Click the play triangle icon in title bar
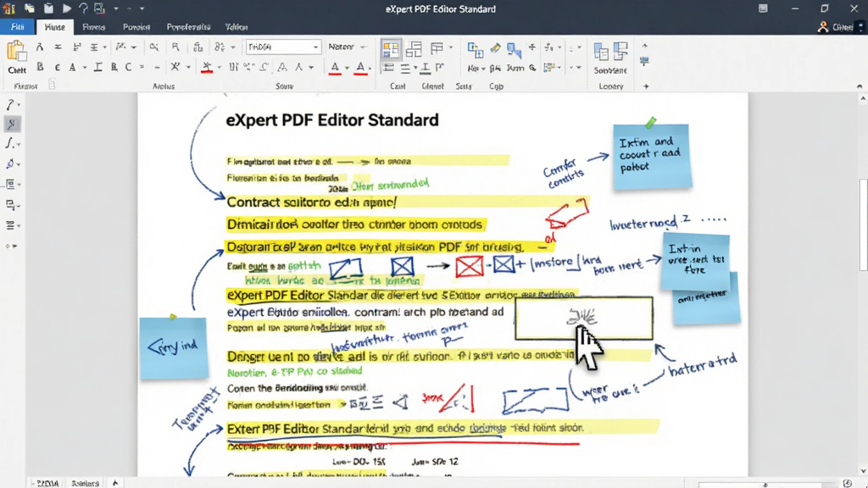The height and width of the screenshot is (488, 868). [x=66, y=8]
